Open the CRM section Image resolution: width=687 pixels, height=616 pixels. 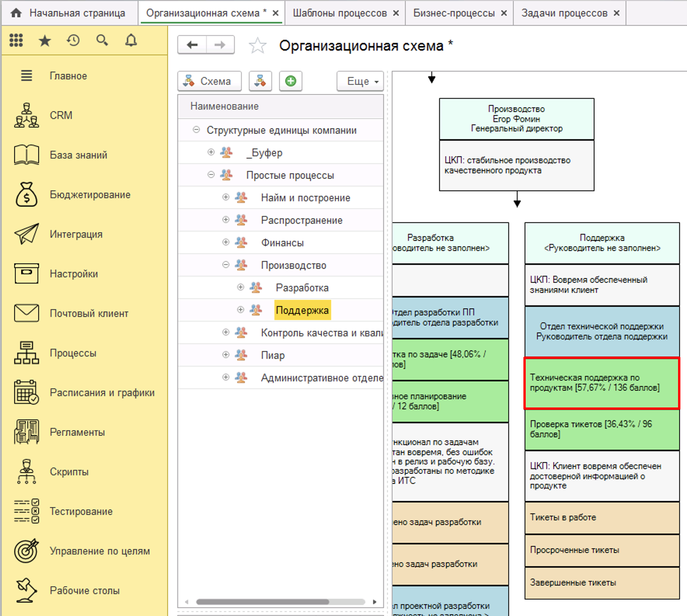(61, 115)
